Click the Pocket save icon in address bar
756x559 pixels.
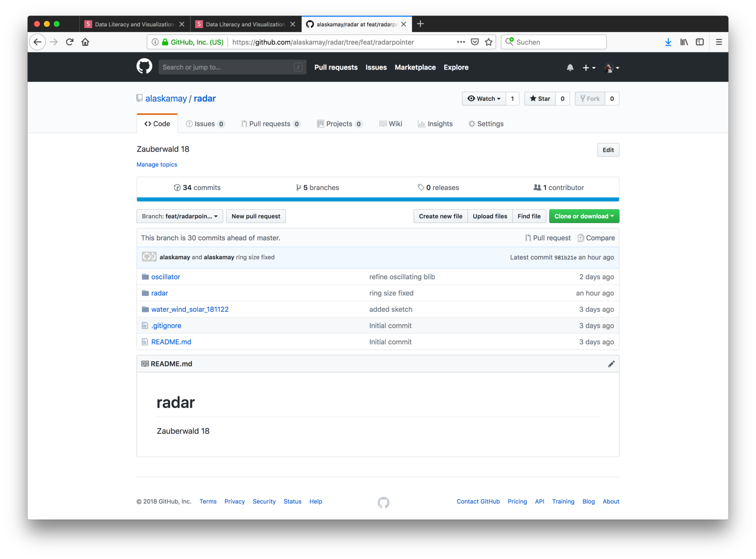(x=475, y=42)
